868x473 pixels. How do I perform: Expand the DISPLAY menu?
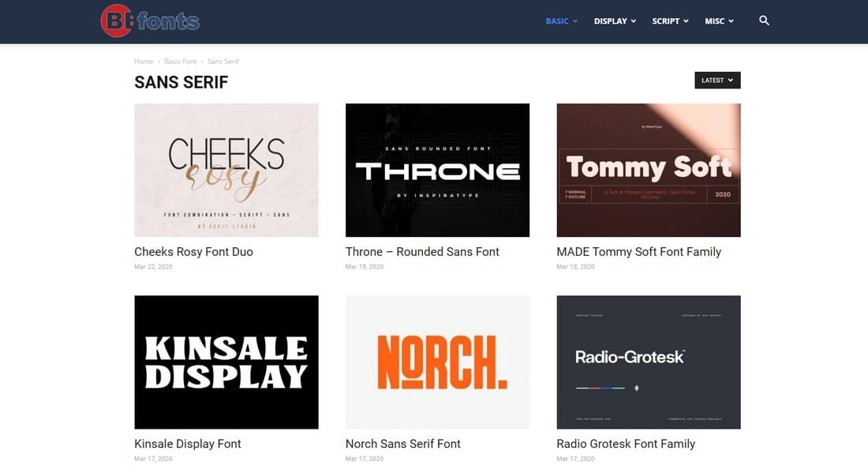point(615,21)
